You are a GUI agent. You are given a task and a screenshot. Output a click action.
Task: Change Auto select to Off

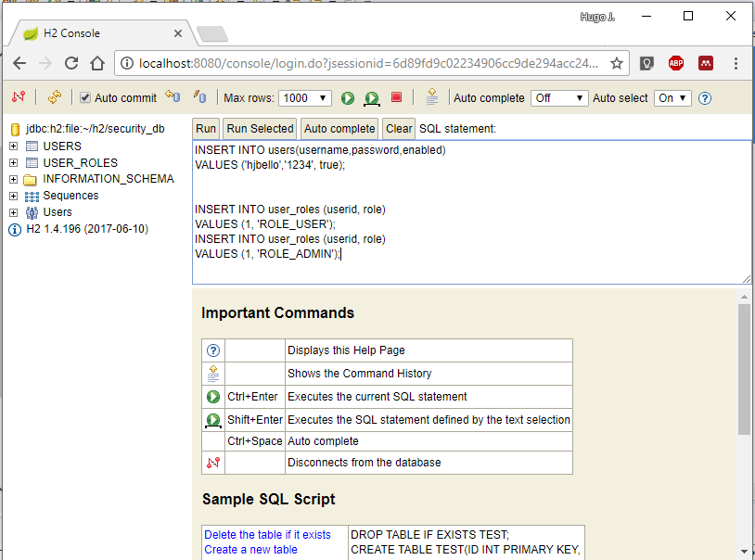click(x=672, y=96)
